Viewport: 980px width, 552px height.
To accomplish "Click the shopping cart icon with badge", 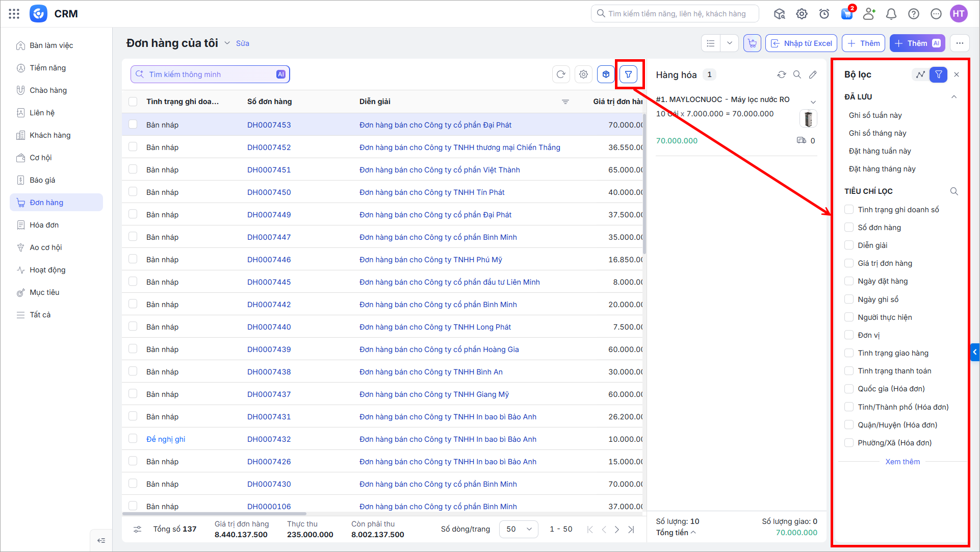I will [847, 14].
